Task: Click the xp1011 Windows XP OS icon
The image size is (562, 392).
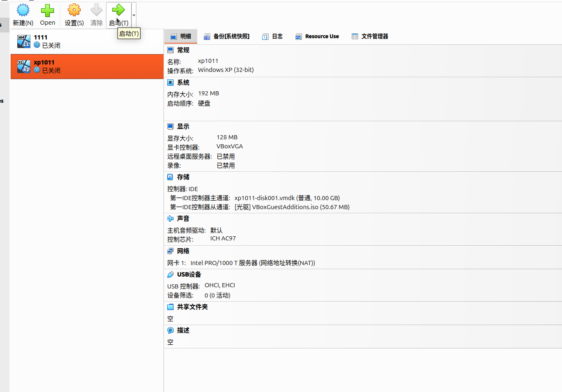Action: (24, 66)
